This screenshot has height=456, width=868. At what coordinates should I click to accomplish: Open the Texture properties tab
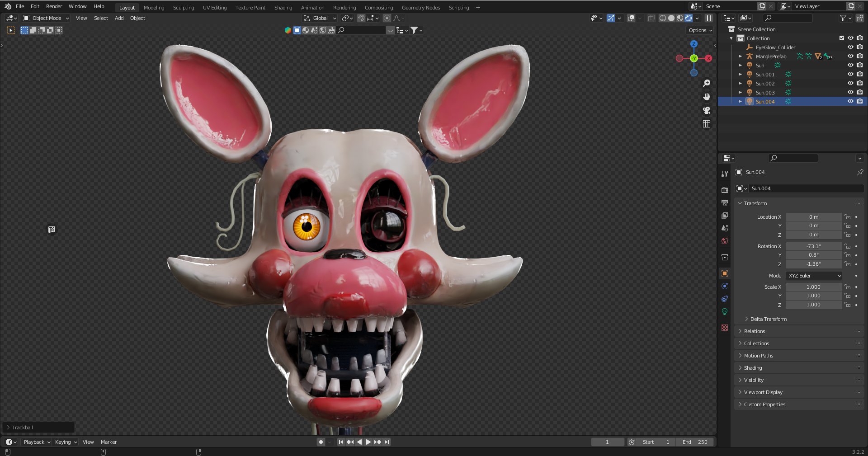pyautogui.click(x=725, y=328)
